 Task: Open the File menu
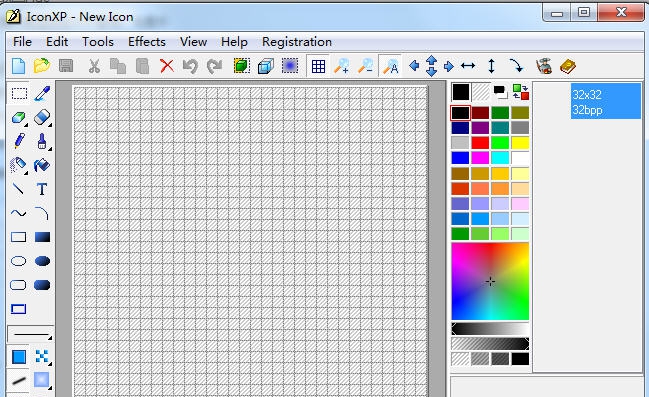click(22, 42)
